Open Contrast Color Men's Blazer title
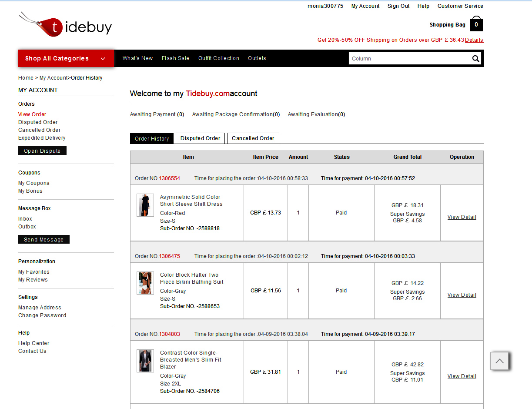 (x=191, y=360)
